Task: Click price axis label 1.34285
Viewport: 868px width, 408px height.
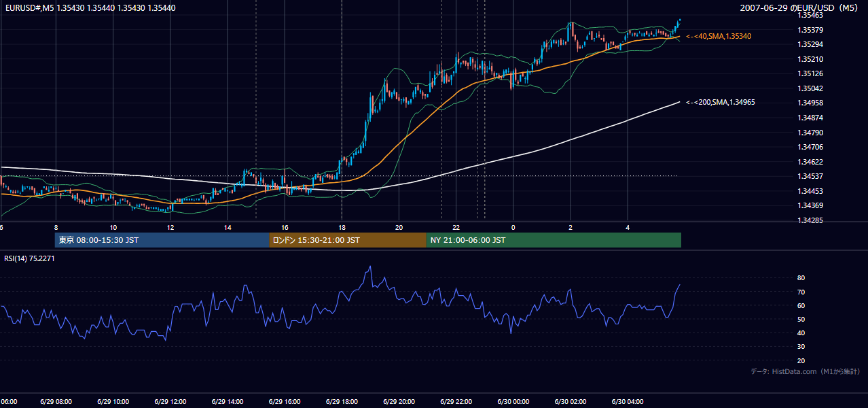Action: (x=811, y=220)
